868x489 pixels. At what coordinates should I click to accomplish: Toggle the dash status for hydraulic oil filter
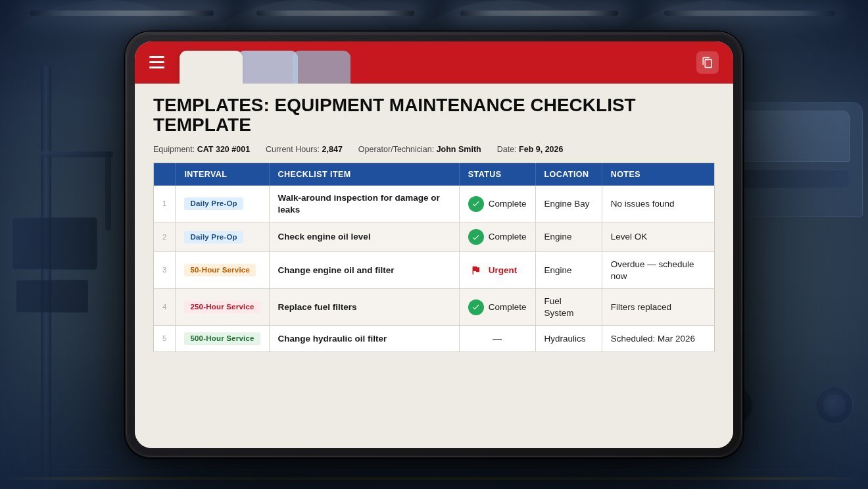point(497,339)
